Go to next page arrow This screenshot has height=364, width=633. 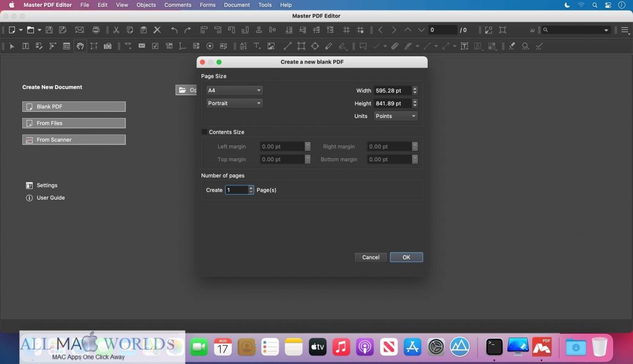[x=394, y=30]
